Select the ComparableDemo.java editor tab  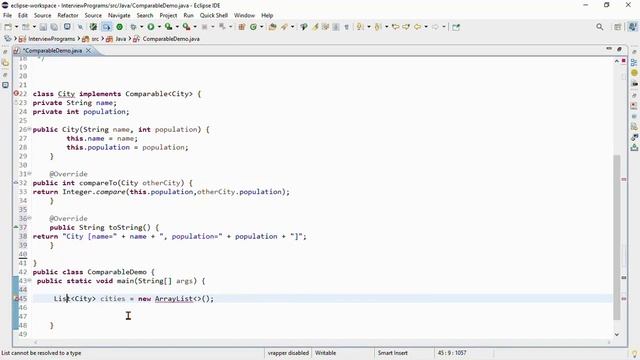pos(52,51)
